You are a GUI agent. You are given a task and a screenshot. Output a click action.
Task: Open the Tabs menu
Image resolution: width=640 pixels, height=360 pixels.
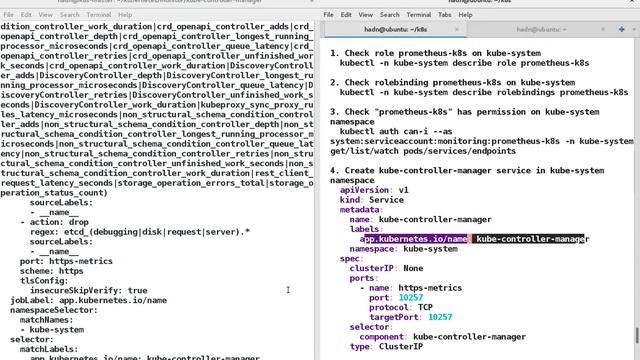(x=444, y=15)
